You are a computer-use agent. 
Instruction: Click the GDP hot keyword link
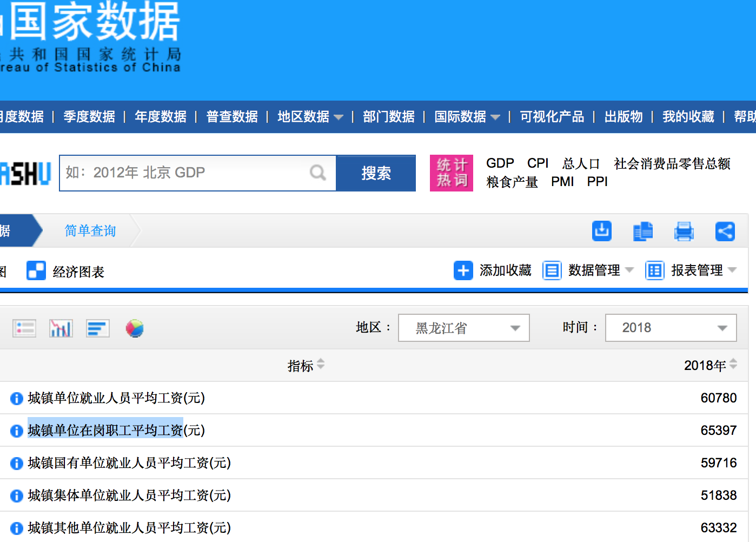coord(500,163)
